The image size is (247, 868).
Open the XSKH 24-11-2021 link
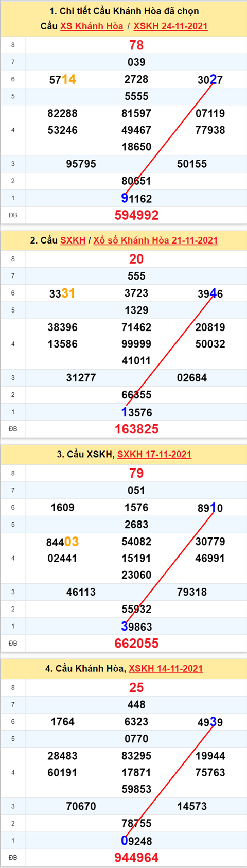170,26
